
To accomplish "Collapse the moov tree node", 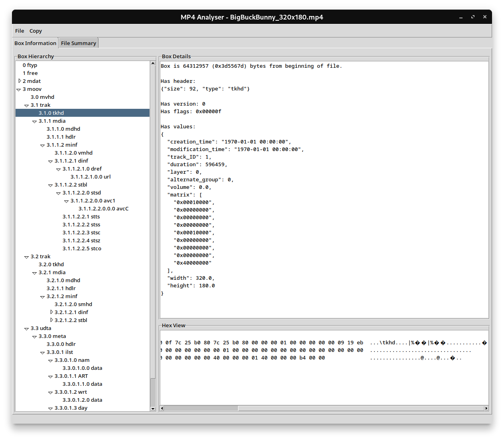I will 18,89.
